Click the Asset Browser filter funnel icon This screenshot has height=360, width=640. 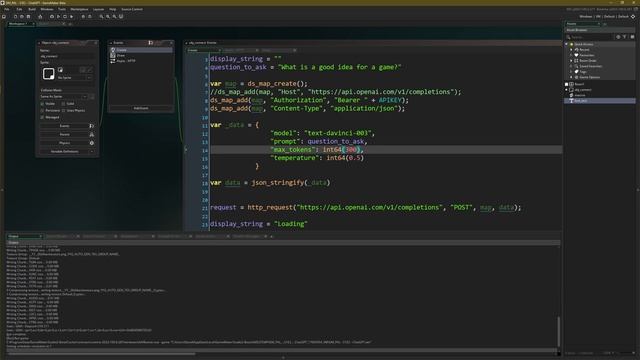click(624, 37)
